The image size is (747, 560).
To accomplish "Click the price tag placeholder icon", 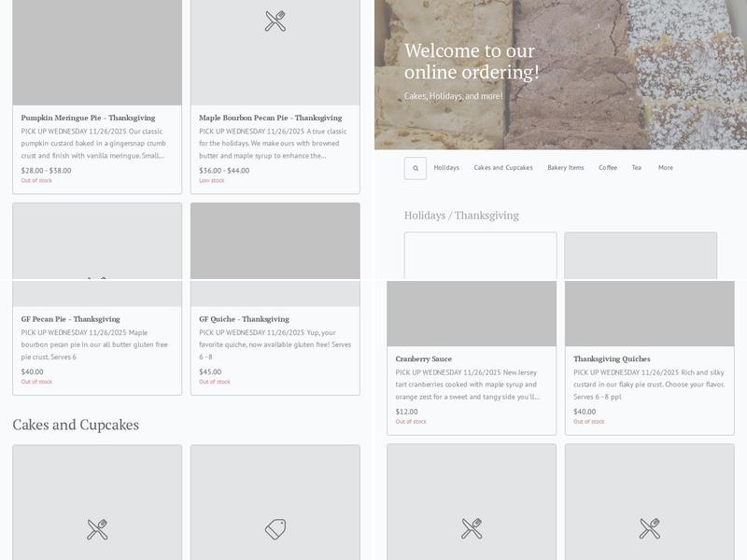I will [x=275, y=529].
